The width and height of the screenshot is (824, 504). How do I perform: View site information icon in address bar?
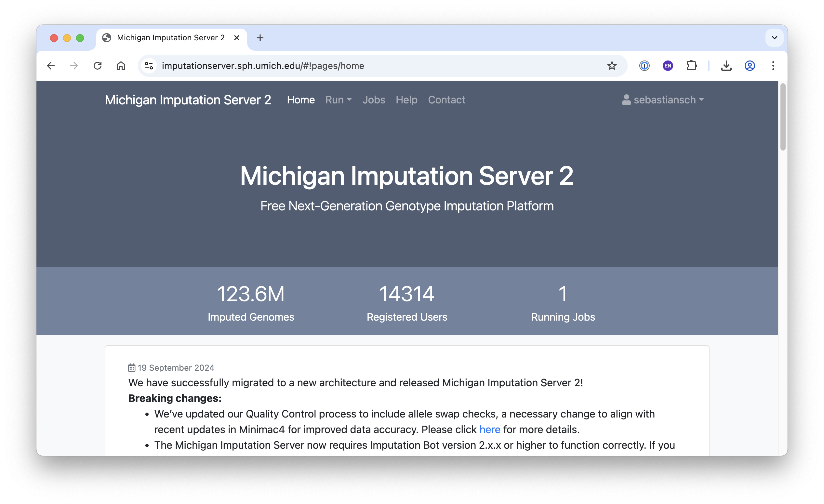[x=149, y=66]
